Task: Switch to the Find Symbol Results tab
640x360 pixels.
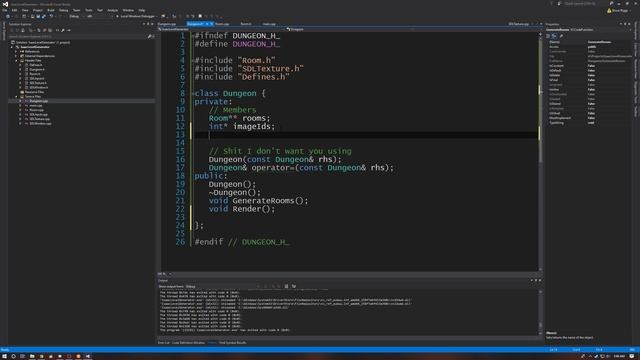Action: tap(233, 343)
